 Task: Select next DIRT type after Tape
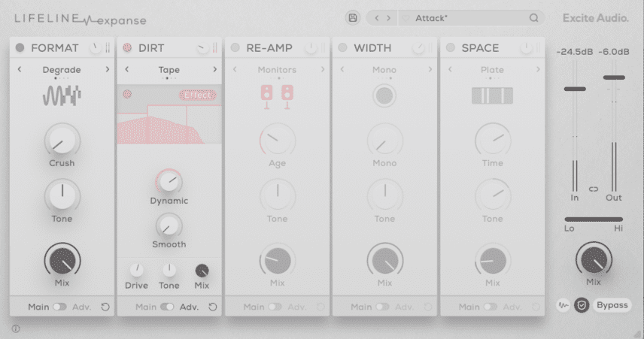pos(215,69)
